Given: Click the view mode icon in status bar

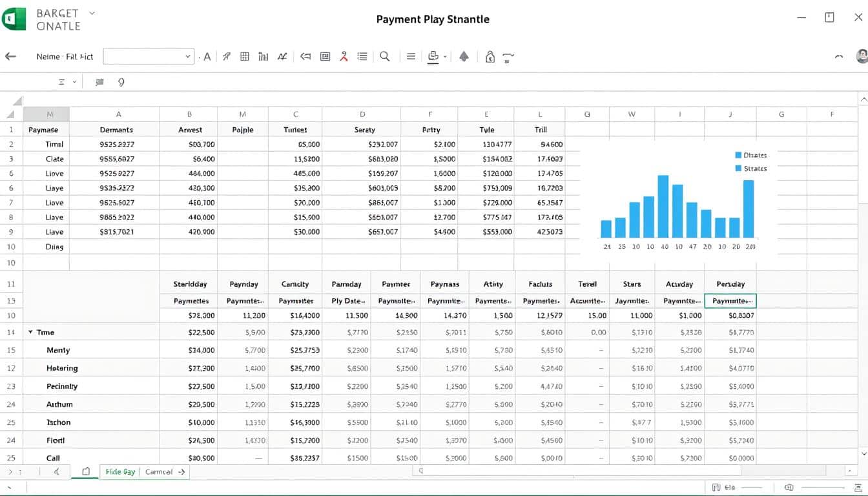Looking at the screenshot, I should point(716,488).
